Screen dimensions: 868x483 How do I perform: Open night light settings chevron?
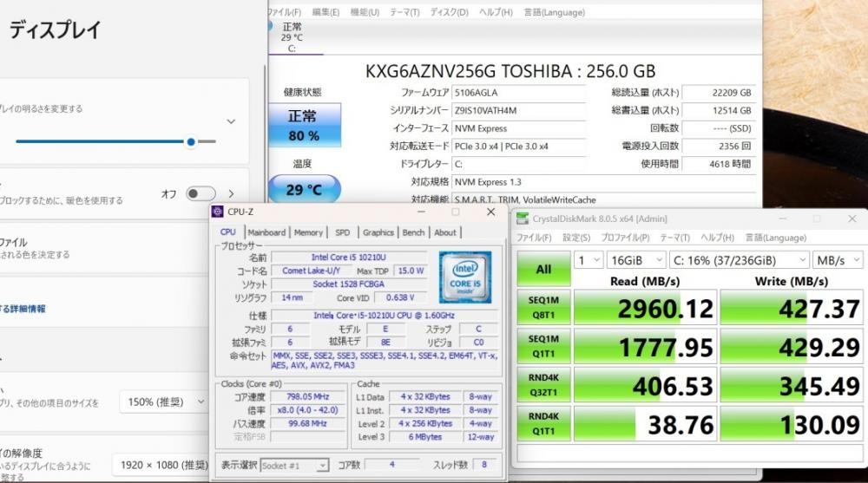232,193
